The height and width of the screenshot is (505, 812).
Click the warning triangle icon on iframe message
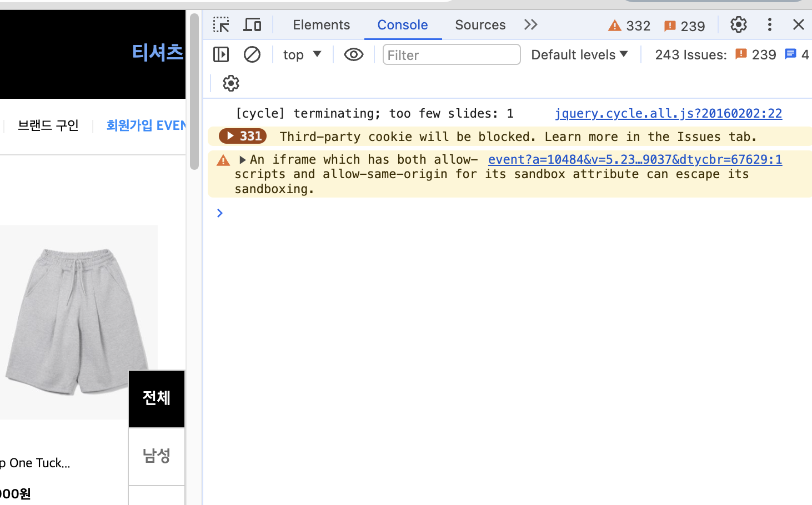coord(223,160)
